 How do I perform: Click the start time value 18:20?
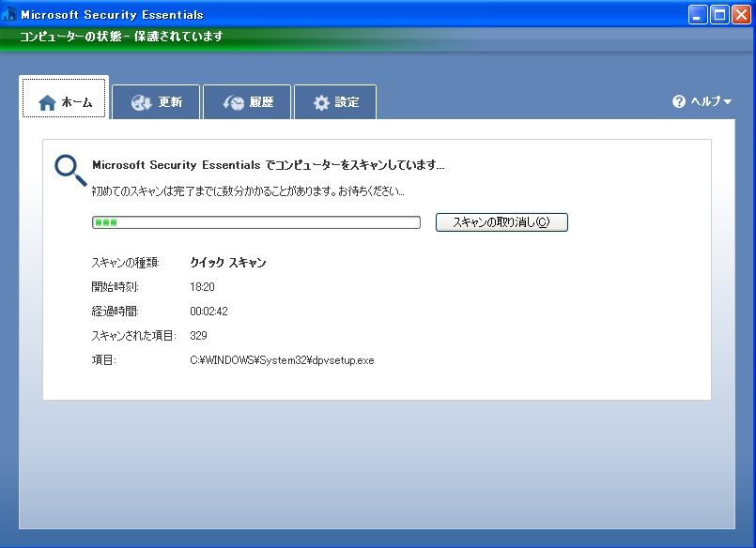coord(202,287)
